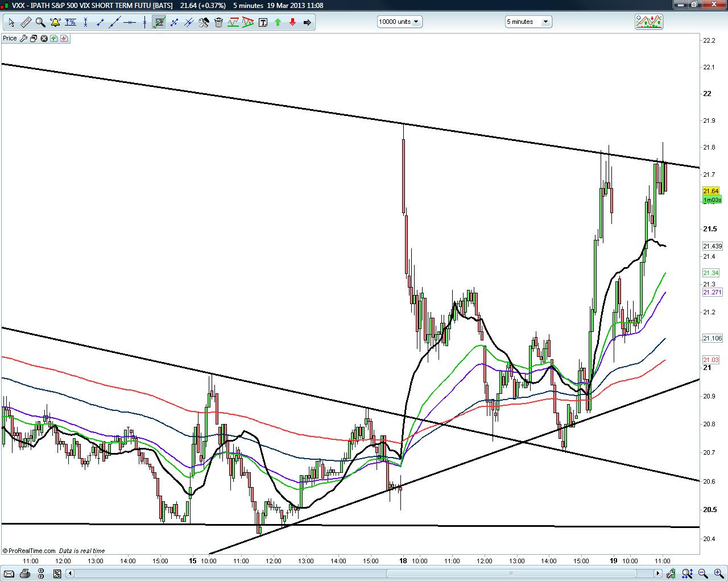Select the ruler measuring tool

coord(26,23)
